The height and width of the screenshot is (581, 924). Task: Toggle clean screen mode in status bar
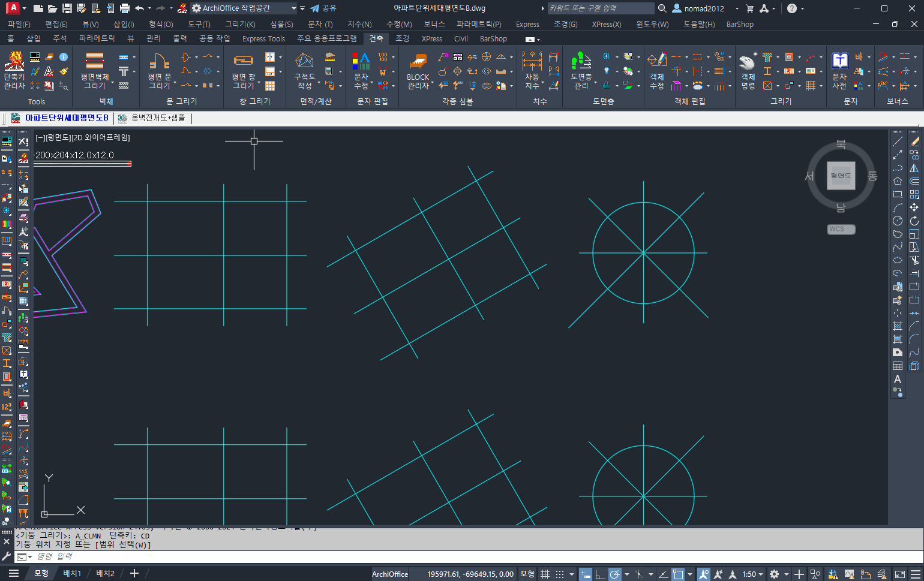tap(899, 574)
